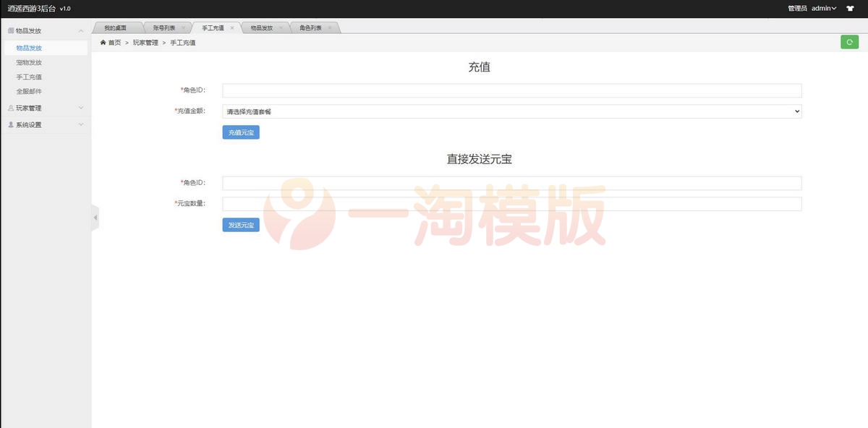This screenshot has width=868, height=428.
Task: Click the blue 发送元宝 button
Action: [240, 225]
